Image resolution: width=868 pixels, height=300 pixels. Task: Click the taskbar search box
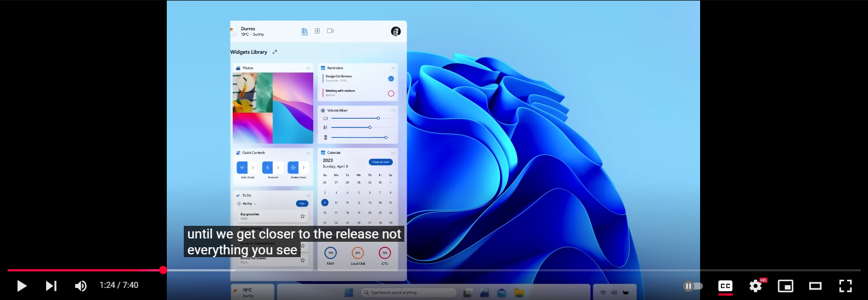[409, 293]
